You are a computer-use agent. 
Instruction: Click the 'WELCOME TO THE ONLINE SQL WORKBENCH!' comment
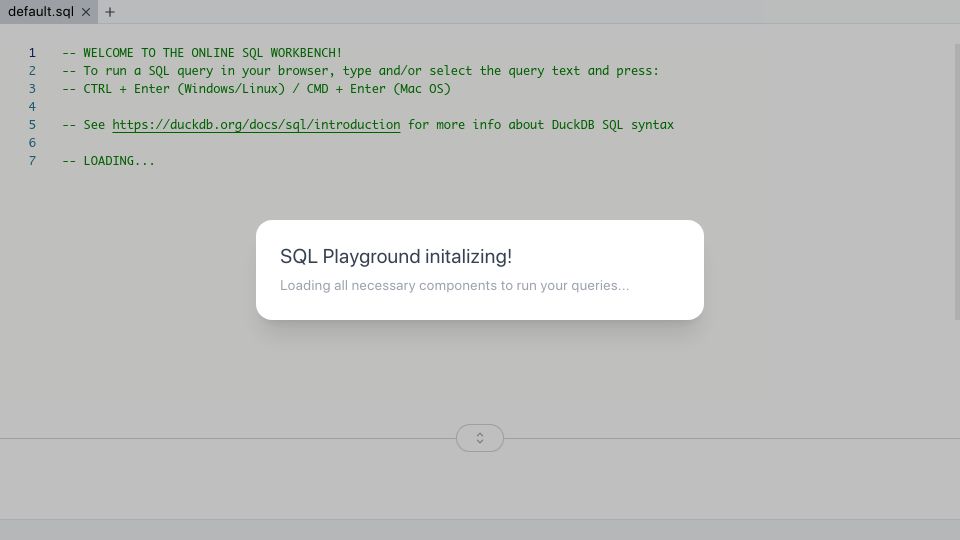coord(202,53)
